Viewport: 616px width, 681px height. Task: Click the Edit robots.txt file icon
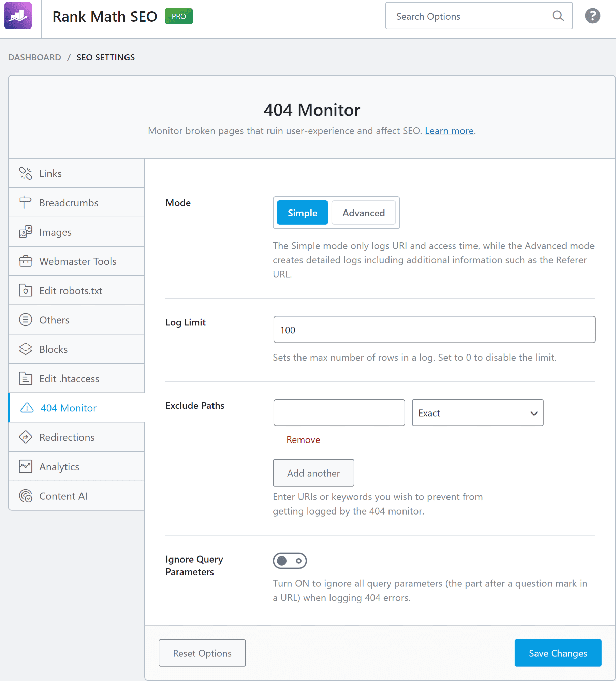click(25, 291)
